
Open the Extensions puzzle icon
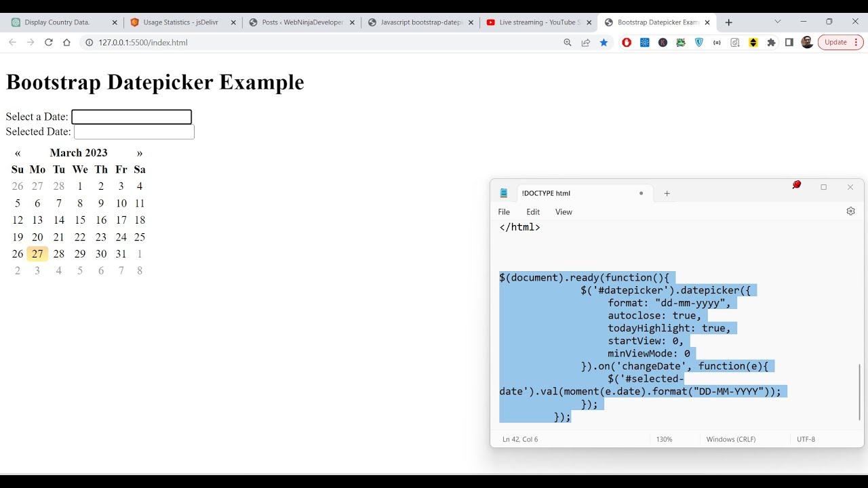click(x=771, y=42)
